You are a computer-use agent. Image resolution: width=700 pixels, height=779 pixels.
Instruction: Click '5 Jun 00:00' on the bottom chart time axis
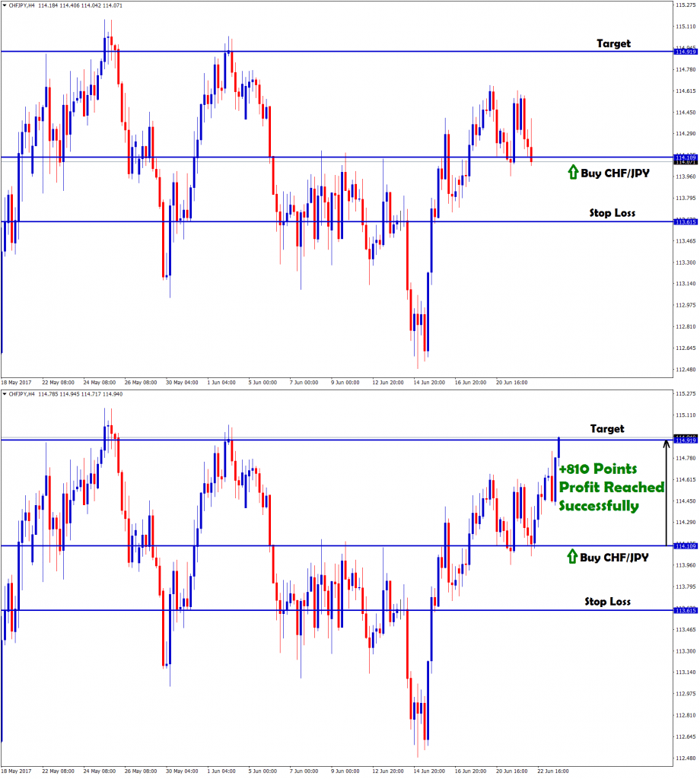tap(262, 771)
